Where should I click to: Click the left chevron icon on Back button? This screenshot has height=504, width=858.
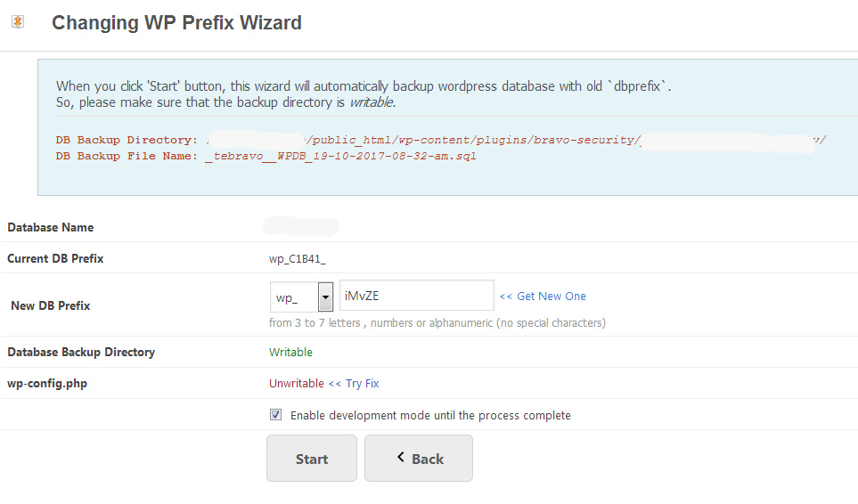[401, 458]
